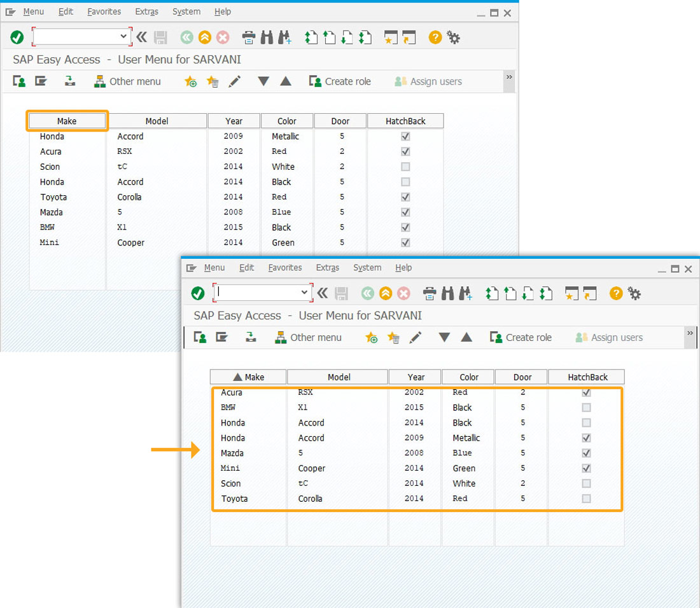Collapse command field with double chevron in back window
Viewport: 700px width, 608px height.
pyautogui.click(x=141, y=37)
